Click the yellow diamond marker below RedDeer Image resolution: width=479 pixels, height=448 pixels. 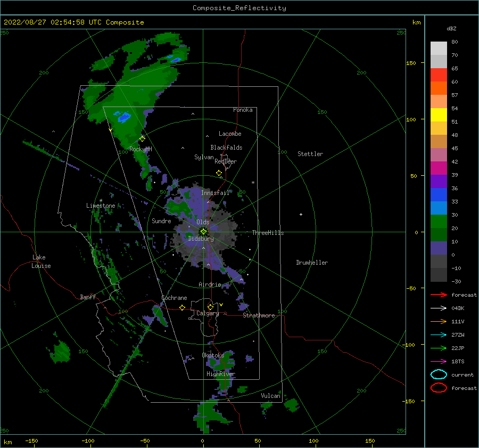coord(219,173)
